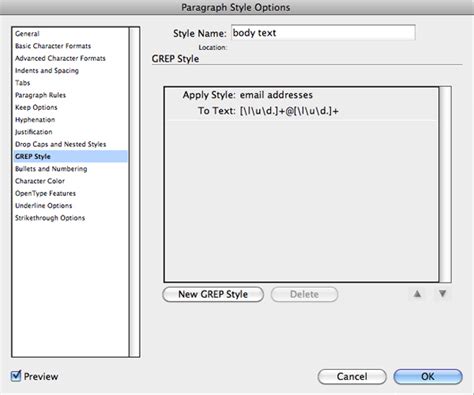Viewport: 474px width, 395px height.
Task: Choose the Justification category
Action: (x=34, y=132)
